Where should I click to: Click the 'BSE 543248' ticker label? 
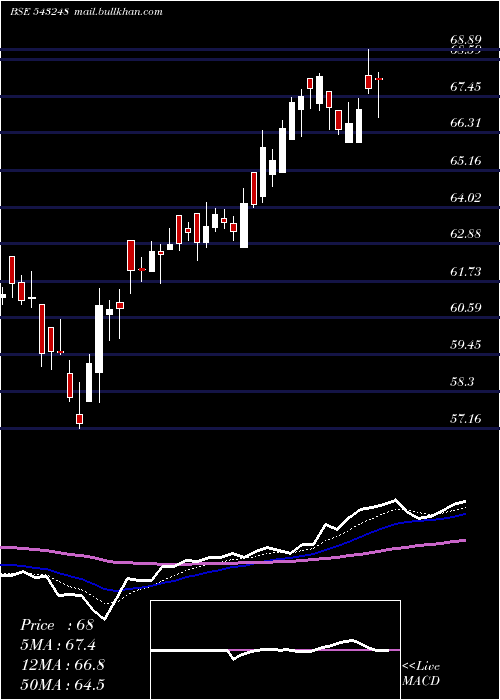click(x=39, y=12)
